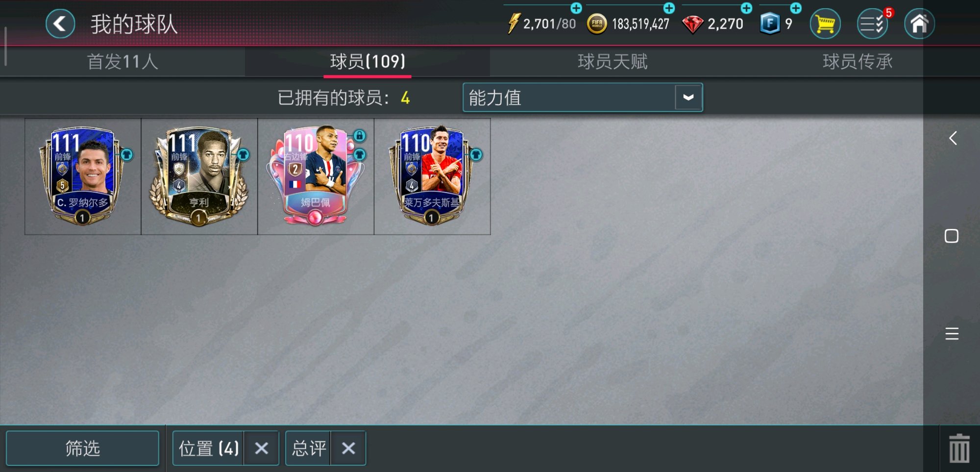This screenshot has height=472, width=980.
Task: Remove the 位置 (4) filter
Action: [262, 448]
